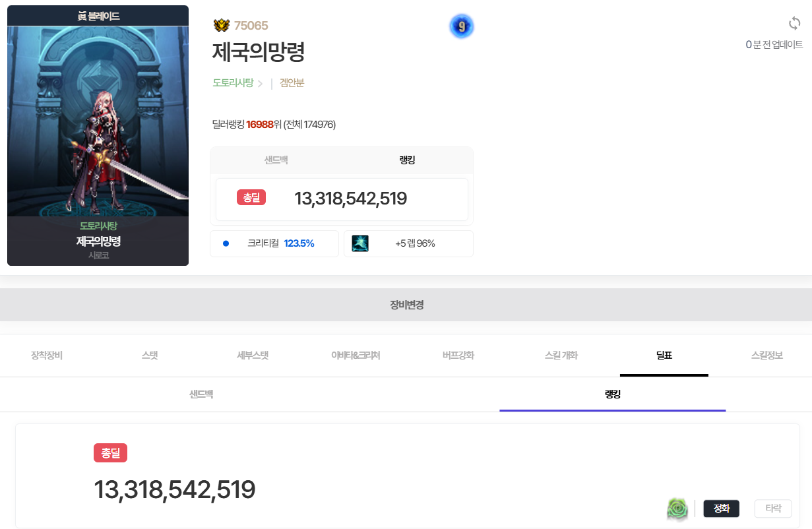
Task: Select the 아바타&크리쳐 tab
Action: [x=356, y=356]
